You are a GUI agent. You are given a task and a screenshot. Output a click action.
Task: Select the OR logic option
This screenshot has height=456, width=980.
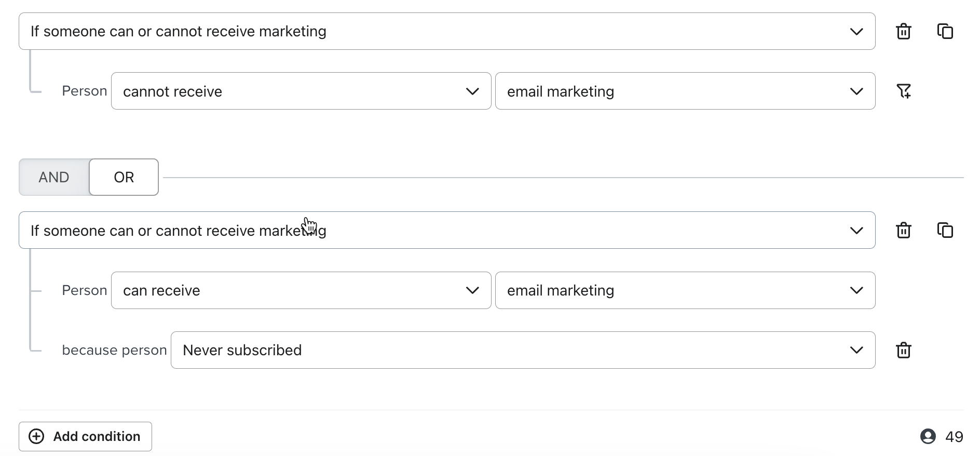(124, 178)
